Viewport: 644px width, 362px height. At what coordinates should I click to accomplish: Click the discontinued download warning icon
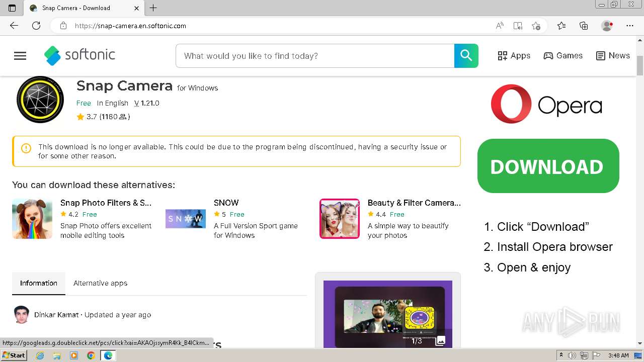[x=26, y=148]
